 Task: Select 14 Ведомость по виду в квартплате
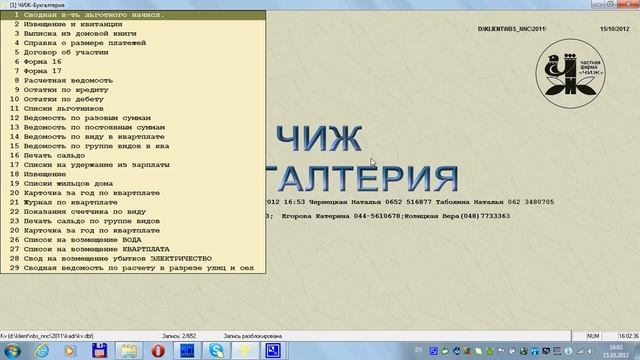tap(133, 137)
